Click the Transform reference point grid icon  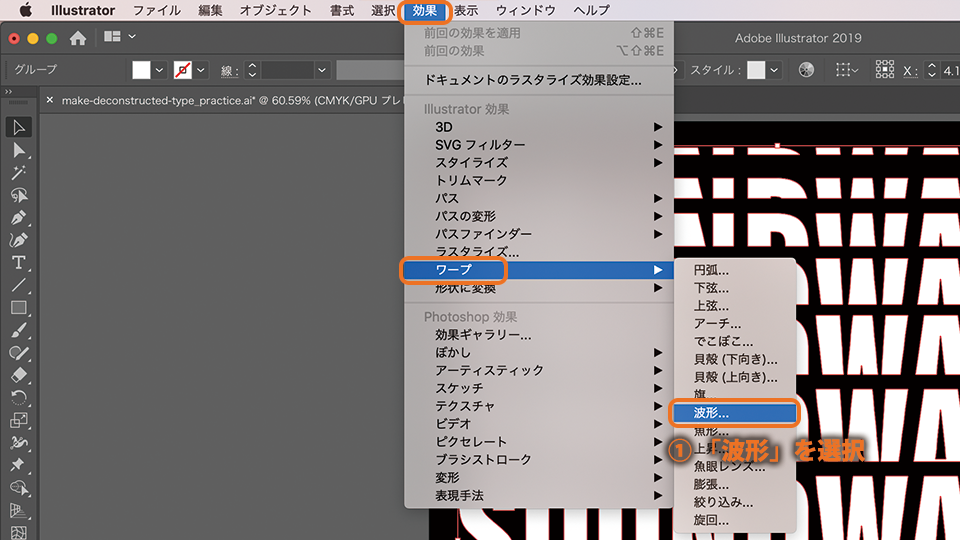point(885,70)
